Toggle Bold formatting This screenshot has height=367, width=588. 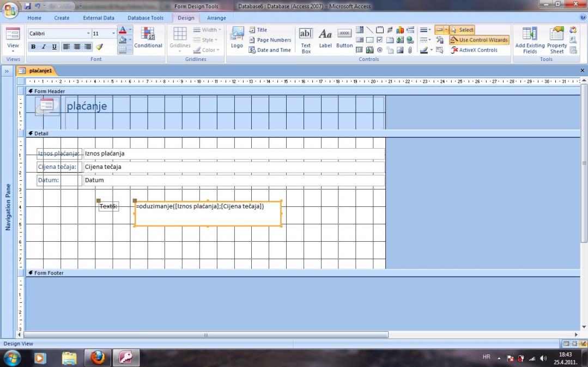pos(33,47)
